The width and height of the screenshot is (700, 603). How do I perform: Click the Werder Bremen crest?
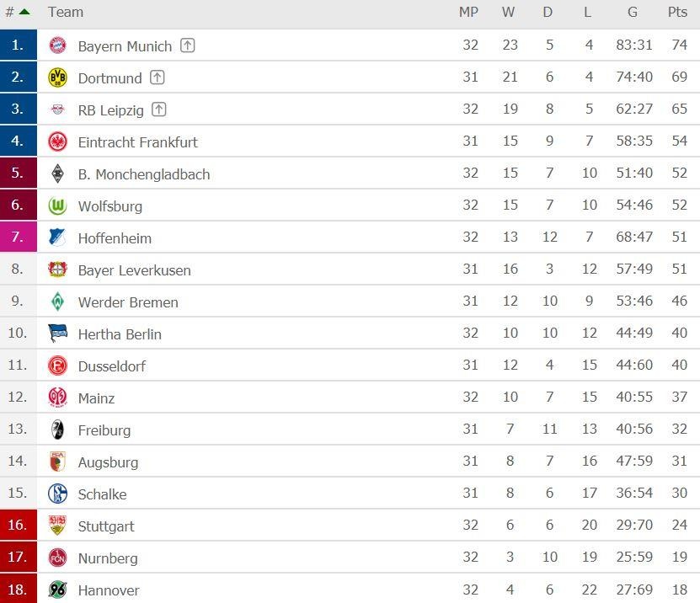tap(57, 301)
